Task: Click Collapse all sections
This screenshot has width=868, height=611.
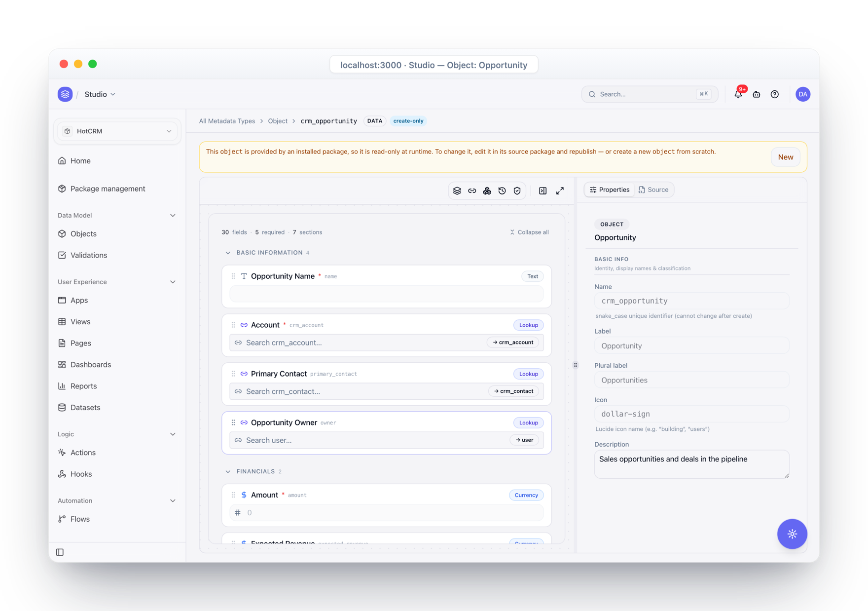Action: [529, 232]
